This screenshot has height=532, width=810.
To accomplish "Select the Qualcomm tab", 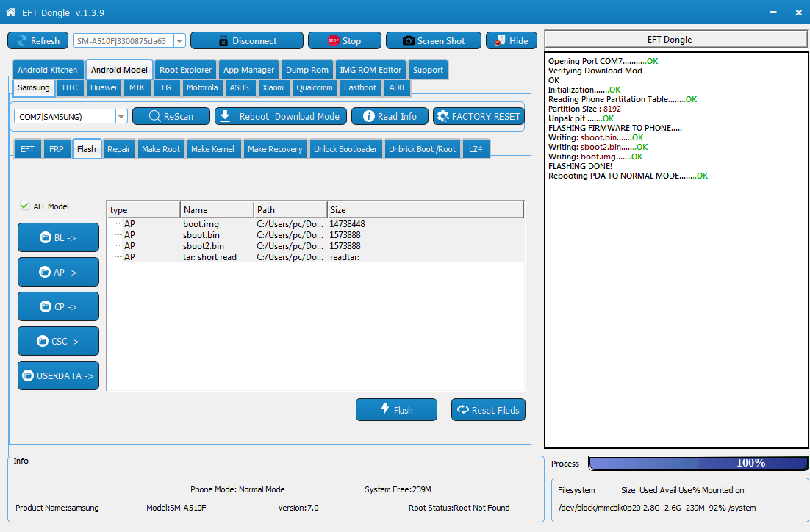I will click(315, 87).
